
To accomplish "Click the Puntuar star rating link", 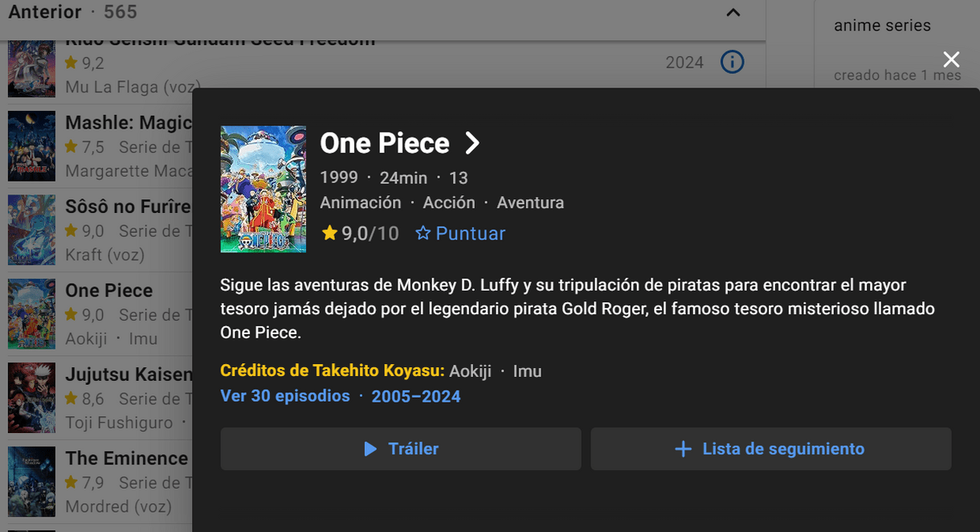I will point(460,233).
